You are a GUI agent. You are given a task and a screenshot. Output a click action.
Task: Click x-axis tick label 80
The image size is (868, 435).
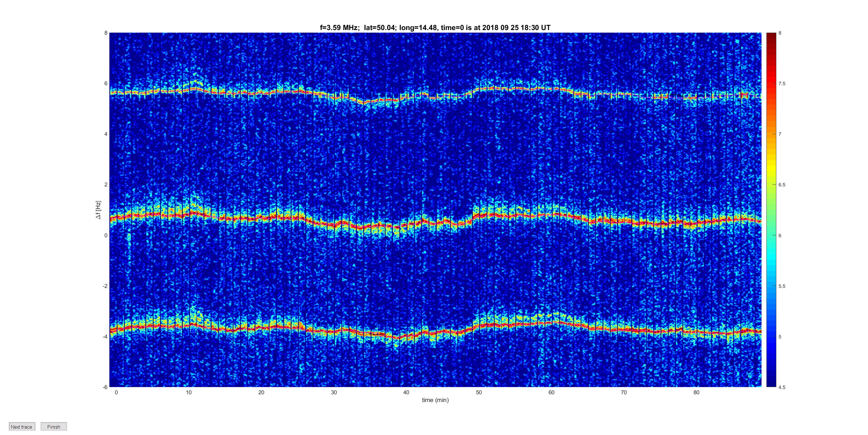coord(696,392)
